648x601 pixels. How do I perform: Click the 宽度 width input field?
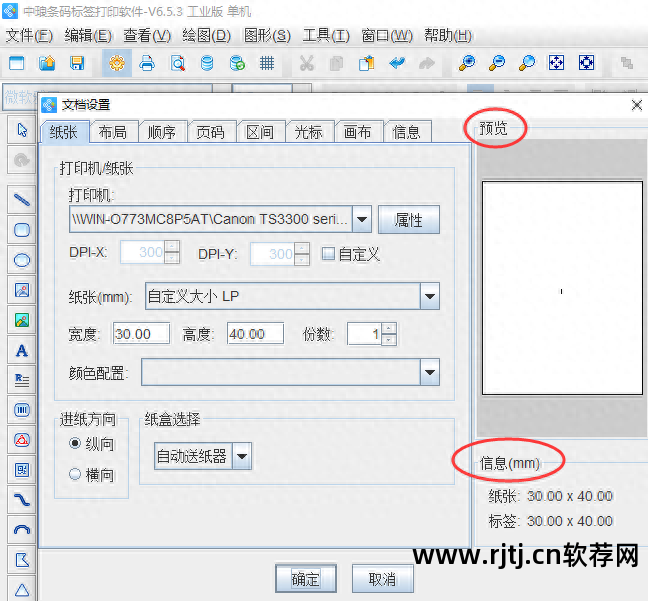point(141,334)
